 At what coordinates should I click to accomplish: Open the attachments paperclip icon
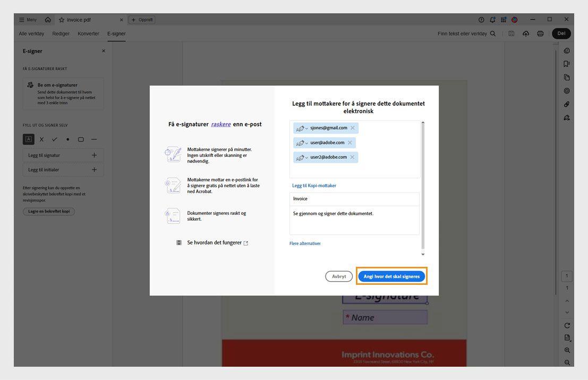567,104
